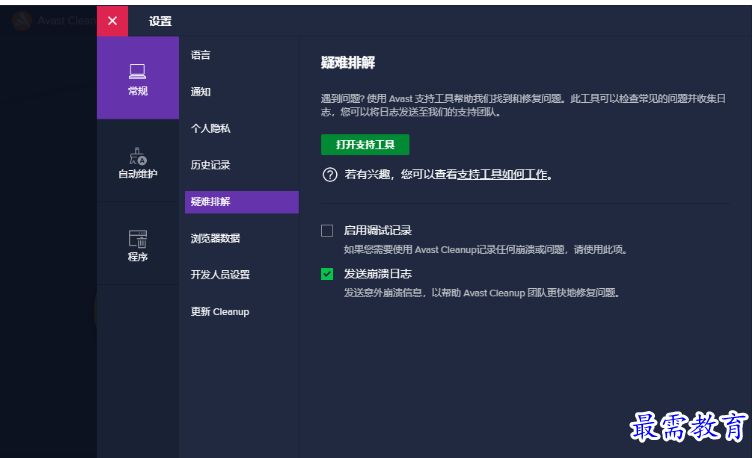Open the 自动维护 (Automatic Maintenance) icon tab
The height and width of the screenshot is (458, 754).
click(x=138, y=161)
